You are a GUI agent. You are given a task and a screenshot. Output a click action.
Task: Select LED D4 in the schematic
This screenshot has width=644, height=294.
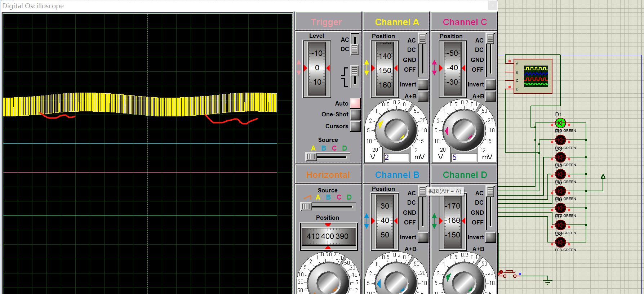pos(560,174)
